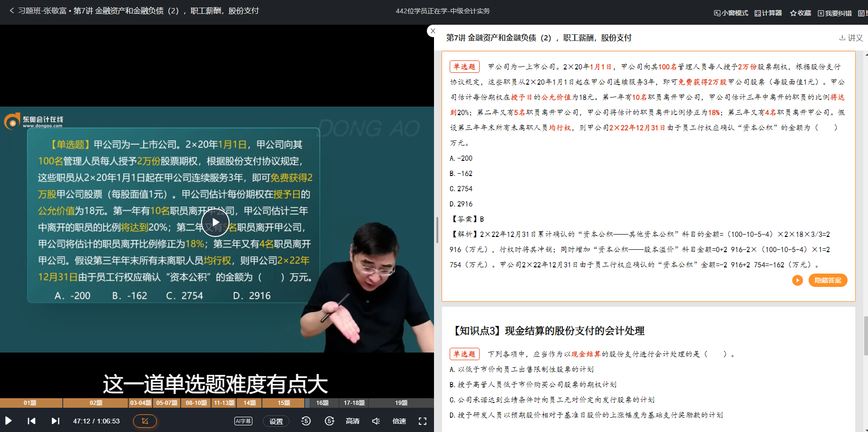Jump to the 19题 chapter segment
Screen dimensions: 868x432
tap(401, 403)
